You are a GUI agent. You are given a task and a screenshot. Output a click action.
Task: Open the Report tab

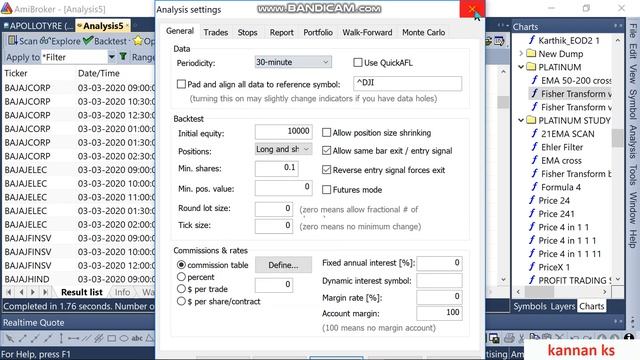[x=281, y=32]
